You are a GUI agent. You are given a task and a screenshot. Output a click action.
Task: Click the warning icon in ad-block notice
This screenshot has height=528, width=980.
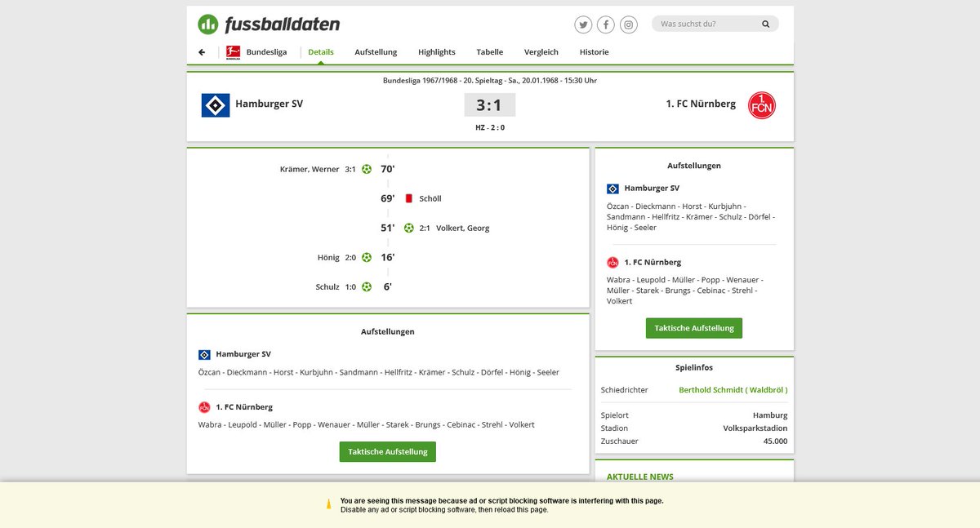(329, 504)
